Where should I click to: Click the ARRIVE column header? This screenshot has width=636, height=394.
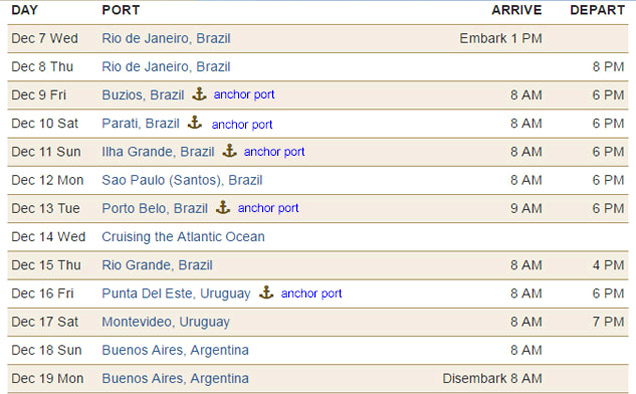517,10
